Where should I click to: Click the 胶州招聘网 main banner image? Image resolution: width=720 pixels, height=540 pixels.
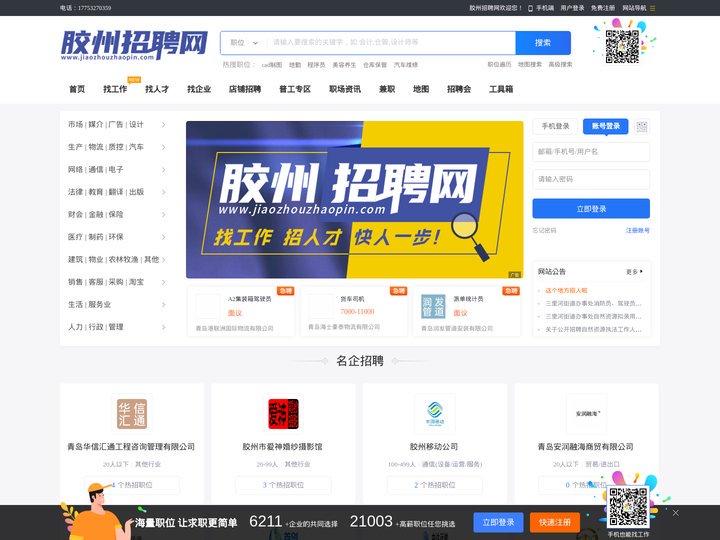(354, 199)
